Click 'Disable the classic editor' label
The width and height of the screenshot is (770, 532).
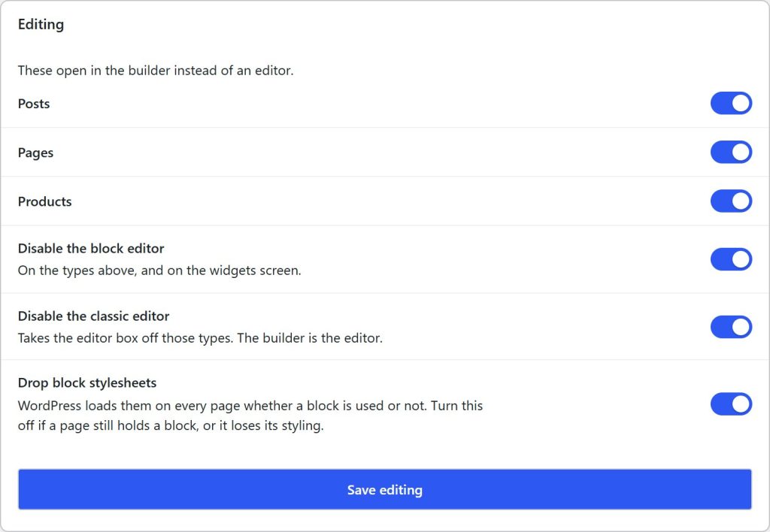coord(93,316)
